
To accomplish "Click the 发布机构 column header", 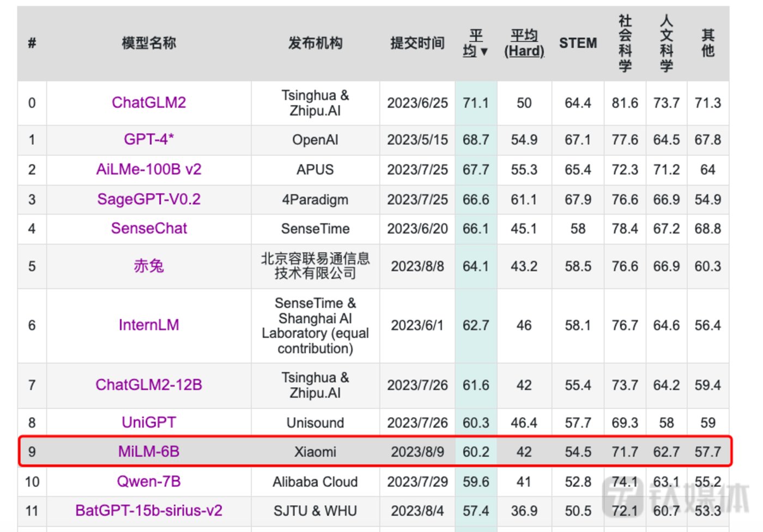I will click(315, 43).
